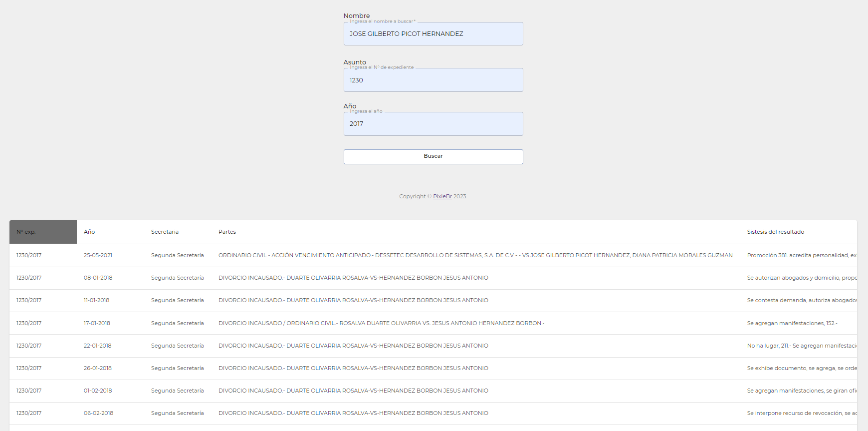Click result text 'Se agregan manifestaciones, se giran'
868x431 pixels.
[802, 391]
